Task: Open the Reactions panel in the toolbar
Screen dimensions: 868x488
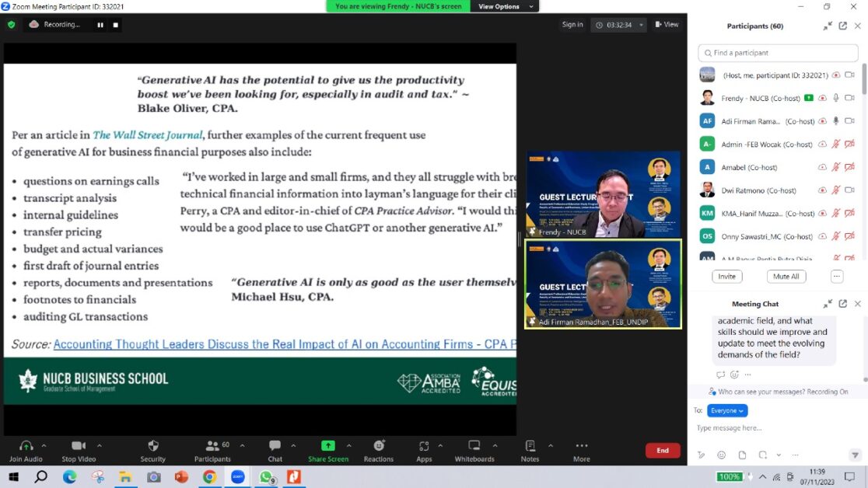Action: [378, 446]
